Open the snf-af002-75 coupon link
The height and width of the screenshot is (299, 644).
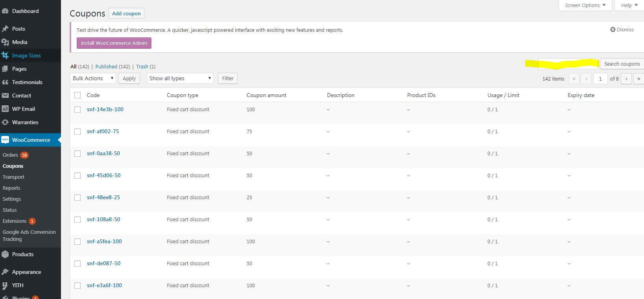pos(103,131)
